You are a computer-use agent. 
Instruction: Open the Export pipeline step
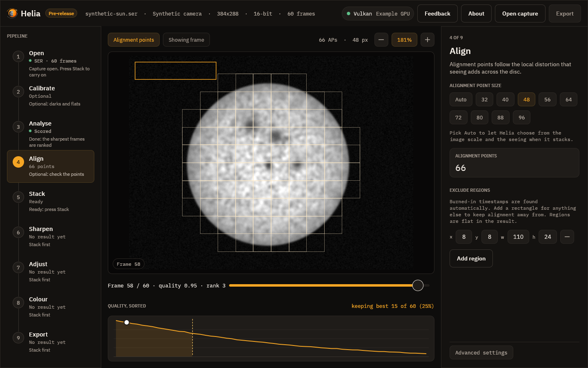coord(51,342)
